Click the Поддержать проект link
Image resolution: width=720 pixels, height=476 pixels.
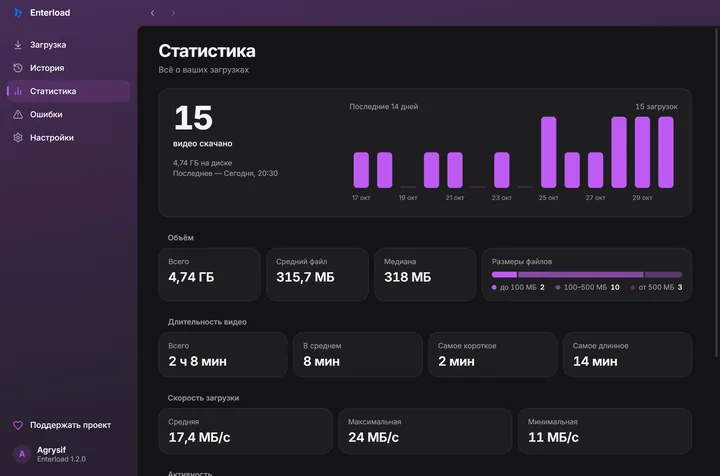tap(70, 425)
